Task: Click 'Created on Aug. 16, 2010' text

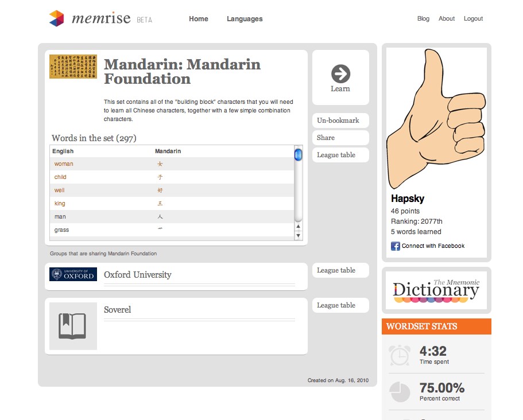Action: [x=338, y=380]
